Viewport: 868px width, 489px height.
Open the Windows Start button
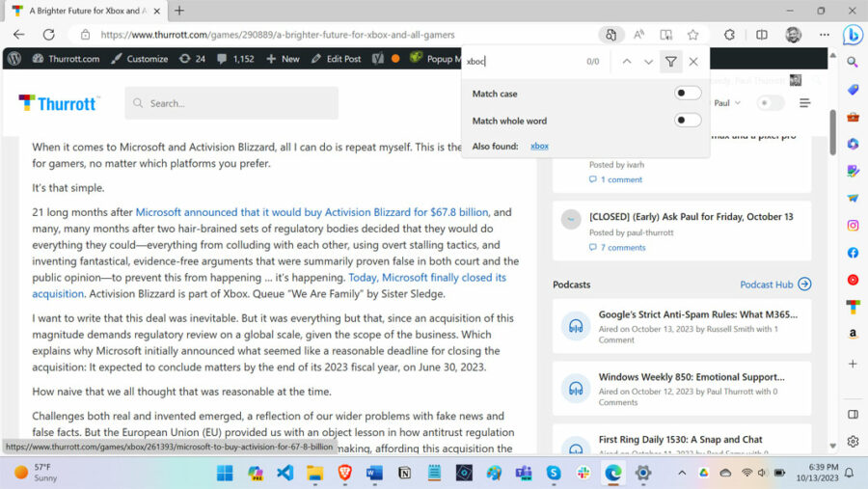pyautogui.click(x=225, y=473)
